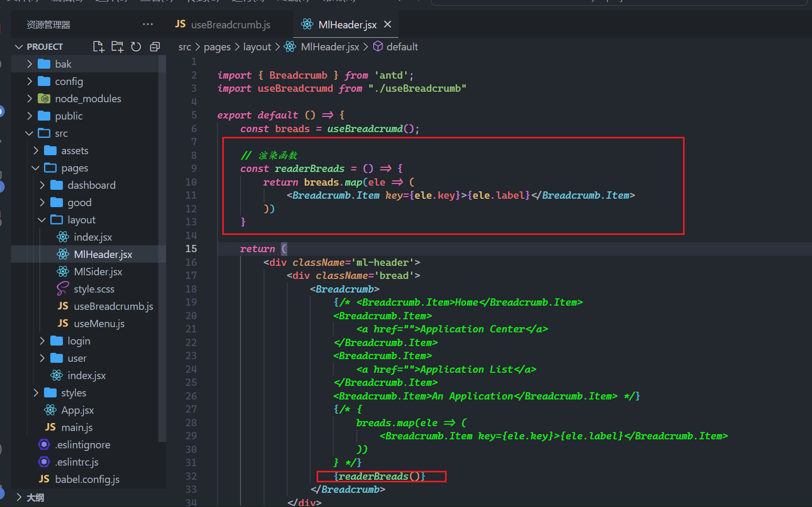This screenshot has width=812, height=507.
Task: Open index.jsx below the user folder
Action: [86, 375]
